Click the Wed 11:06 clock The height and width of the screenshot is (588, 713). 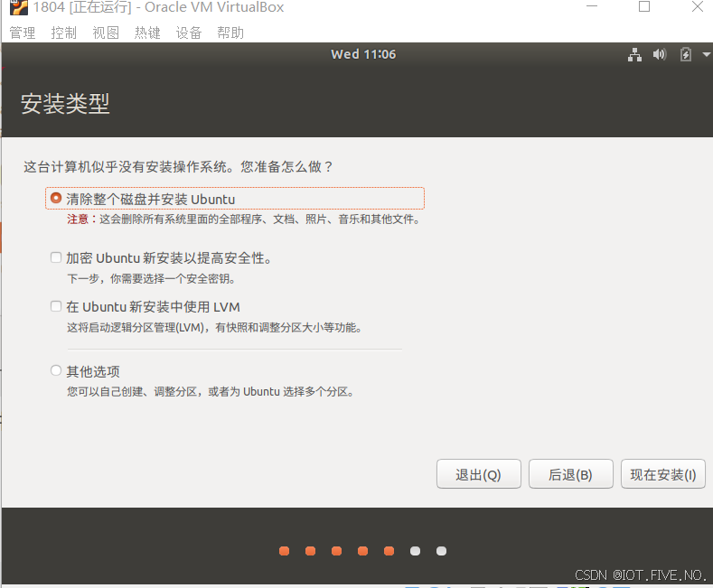(363, 54)
